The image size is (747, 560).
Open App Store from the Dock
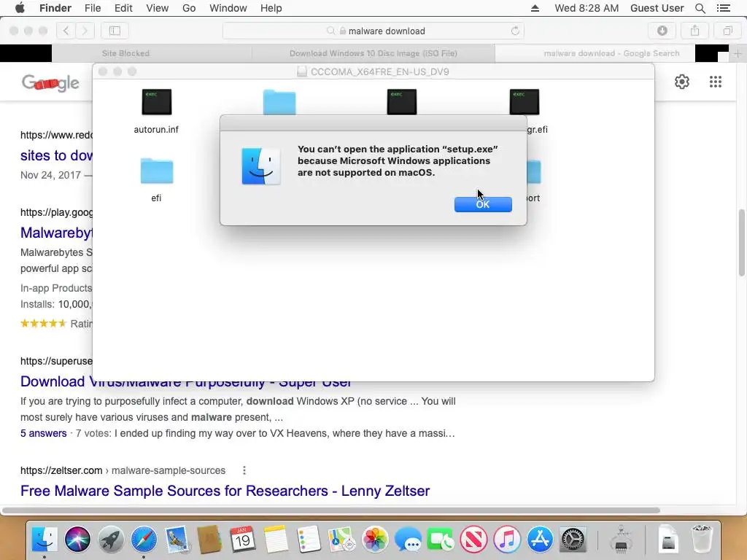(540, 540)
